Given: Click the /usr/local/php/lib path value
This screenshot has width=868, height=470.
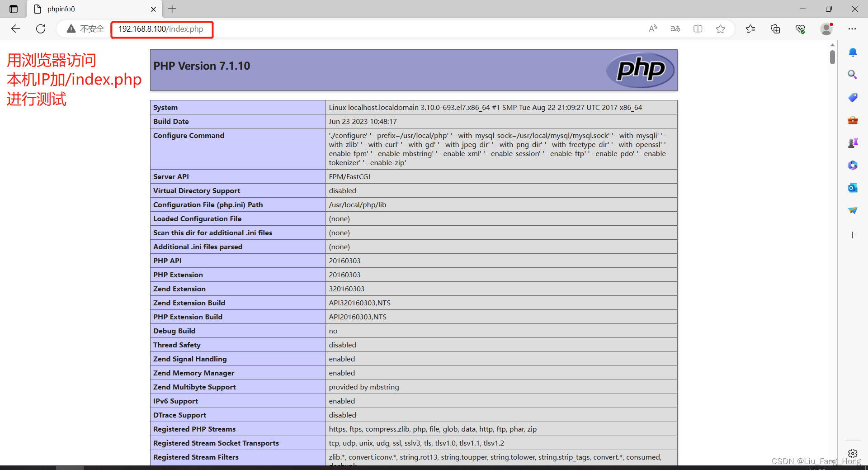Looking at the screenshot, I should (358, 205).
